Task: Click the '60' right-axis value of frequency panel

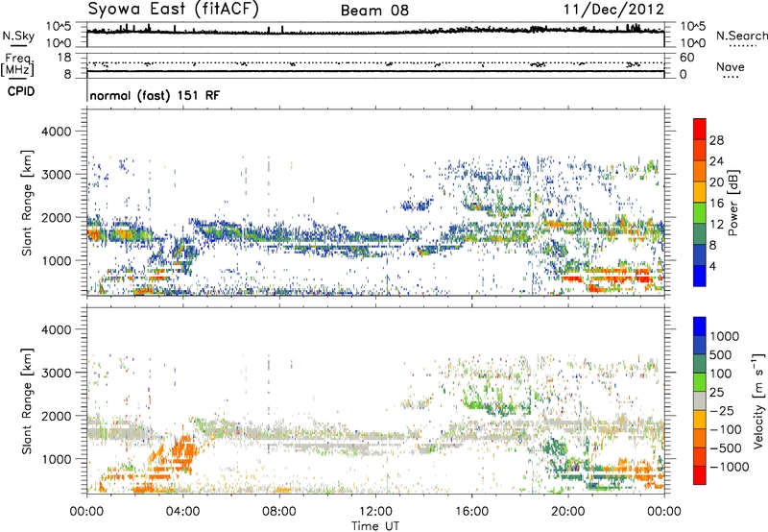Action: tap(686, 58)
